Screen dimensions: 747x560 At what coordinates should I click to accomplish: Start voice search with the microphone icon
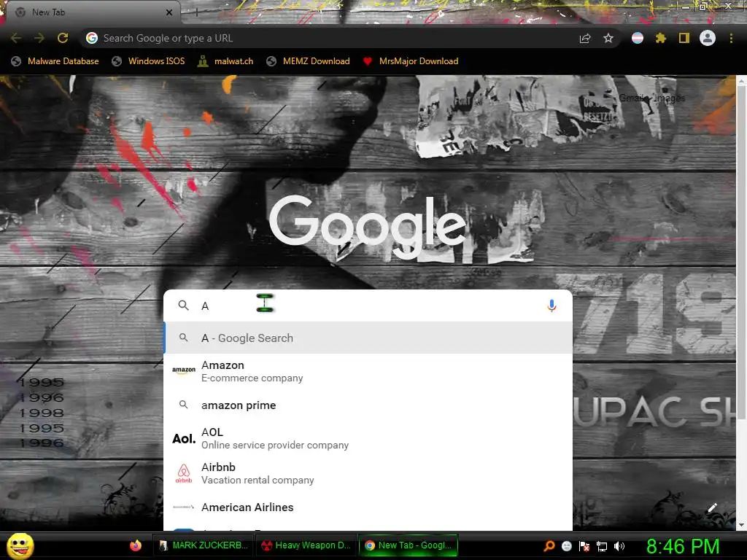tap(551, 306)
